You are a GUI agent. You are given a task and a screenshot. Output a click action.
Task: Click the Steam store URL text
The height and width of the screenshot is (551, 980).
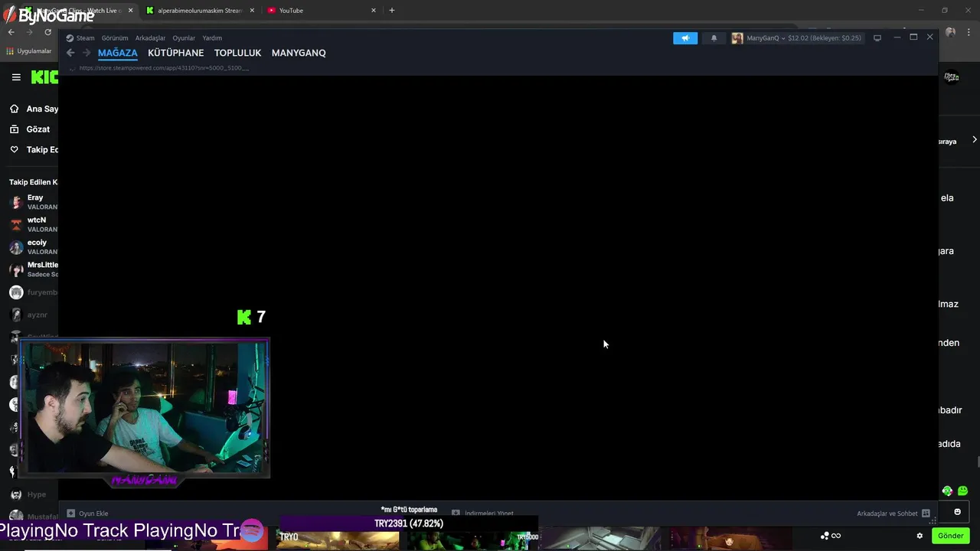[164, 68]
